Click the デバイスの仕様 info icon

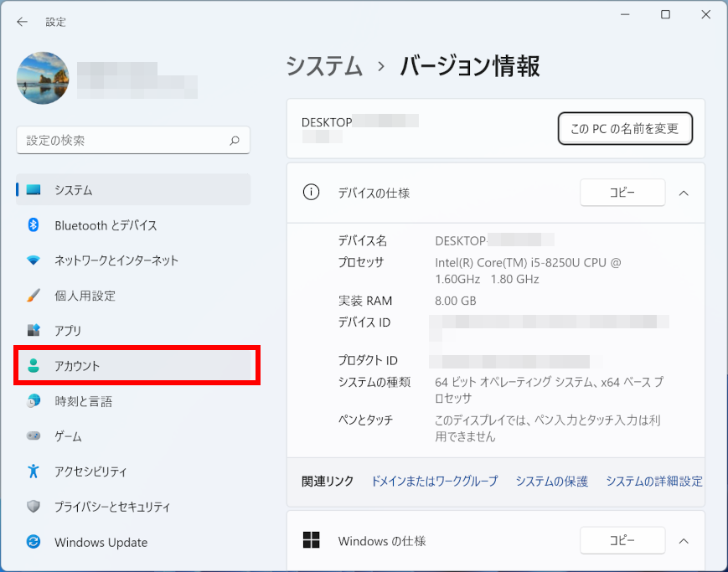311,193
